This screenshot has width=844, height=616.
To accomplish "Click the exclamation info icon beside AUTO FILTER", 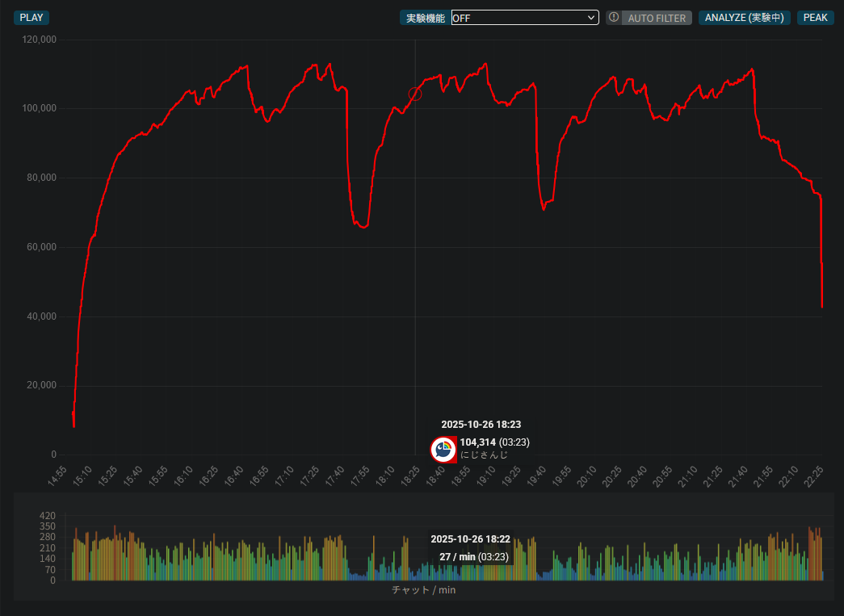I will (614, 17).
